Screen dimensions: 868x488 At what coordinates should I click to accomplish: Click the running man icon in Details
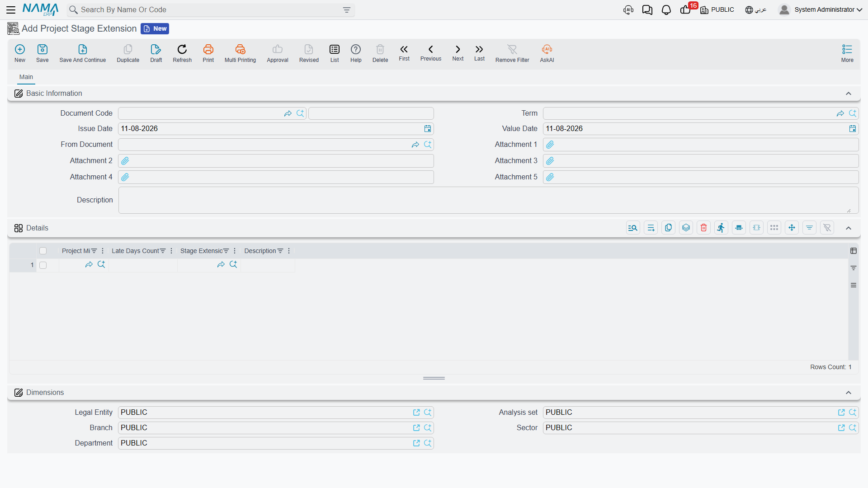[x=721, y=228]
